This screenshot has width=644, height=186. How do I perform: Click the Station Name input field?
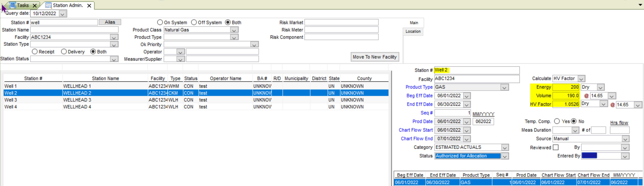(x=74, y=30)
